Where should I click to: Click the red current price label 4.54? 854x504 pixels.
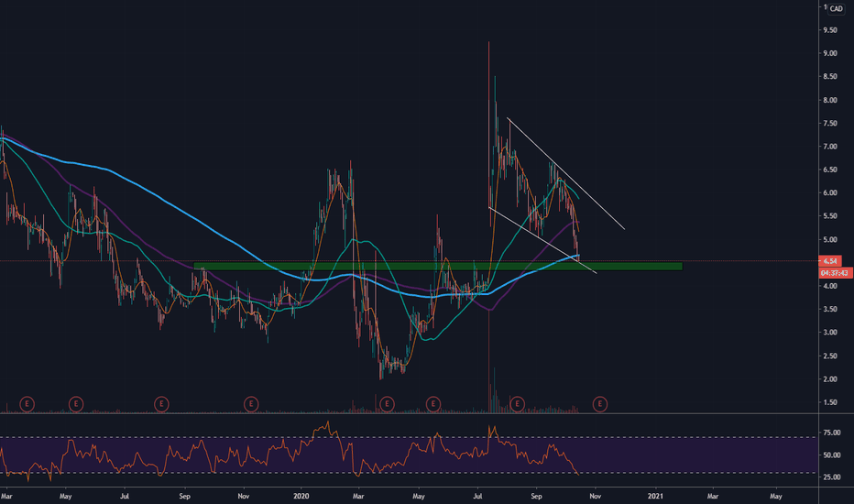click(x=830, y=261)
